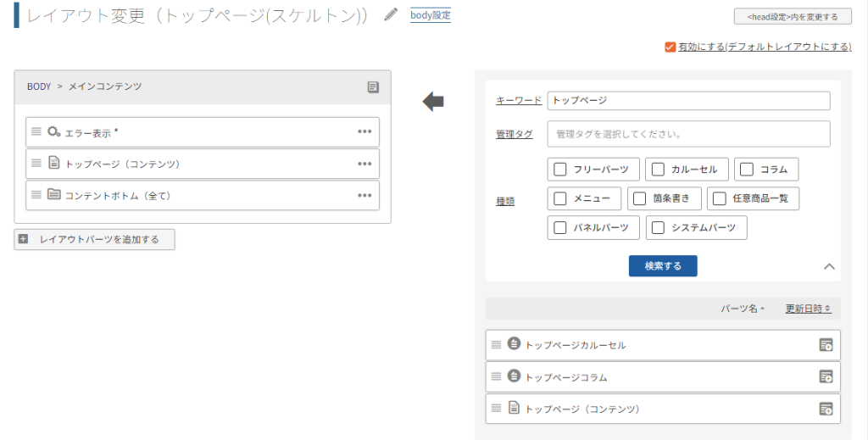
Task: Check the フリーパーツ type checkbox
Action: [x=560, y=170]
